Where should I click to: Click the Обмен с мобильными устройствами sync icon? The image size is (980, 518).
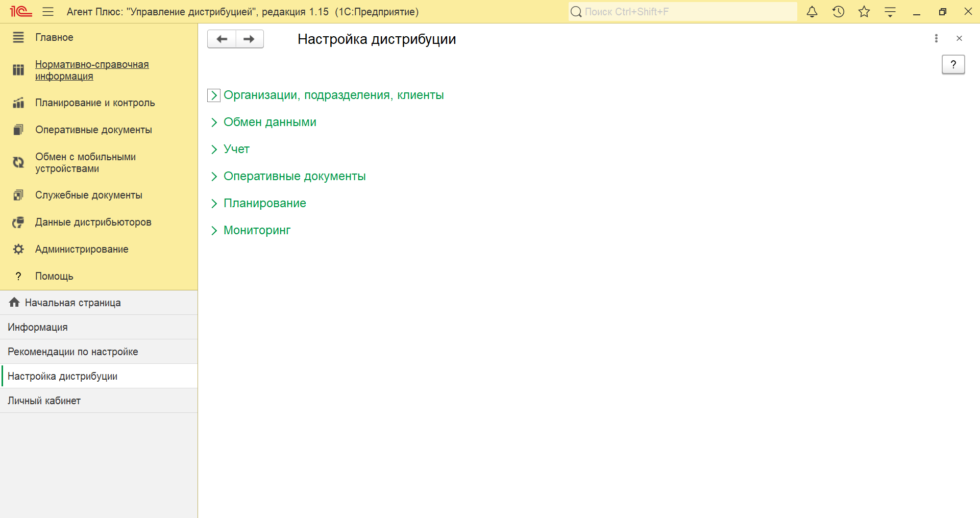point(18,162)
